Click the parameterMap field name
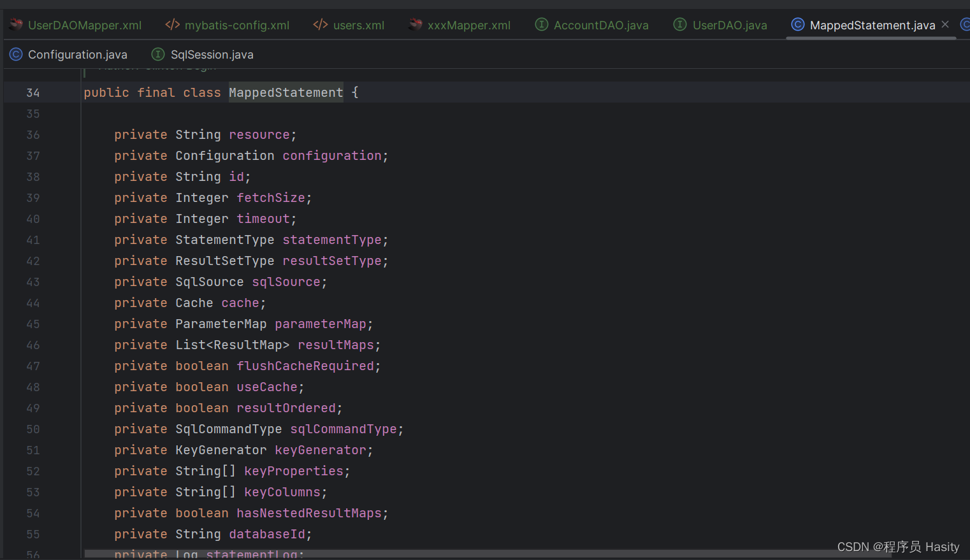The image size is (970, 560). tap(321, 324)
